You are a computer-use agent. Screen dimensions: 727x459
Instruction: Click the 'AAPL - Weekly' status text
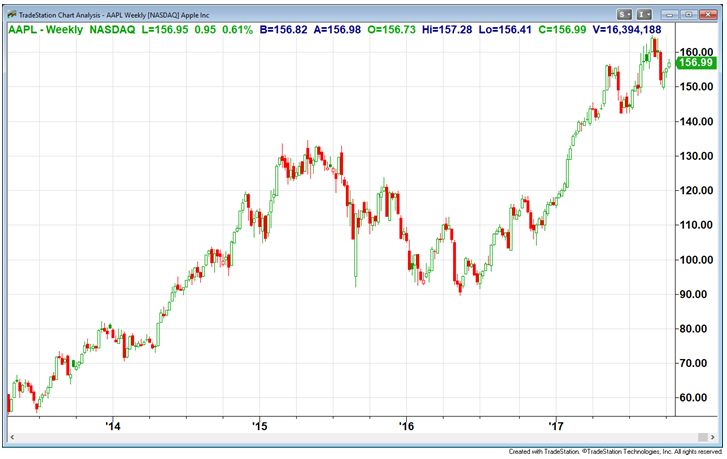[45, 30]
